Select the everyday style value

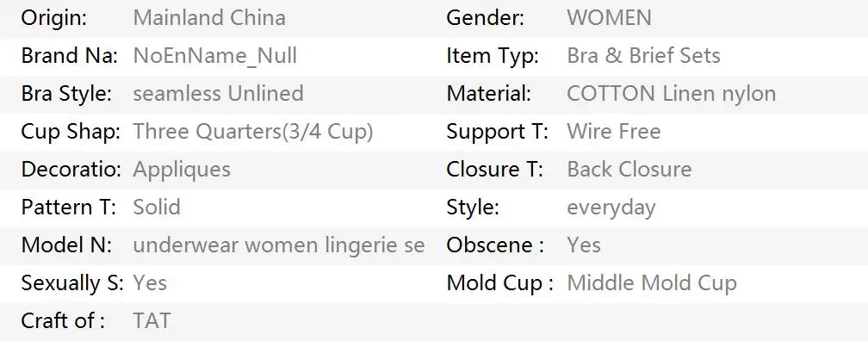click(611, 208)
